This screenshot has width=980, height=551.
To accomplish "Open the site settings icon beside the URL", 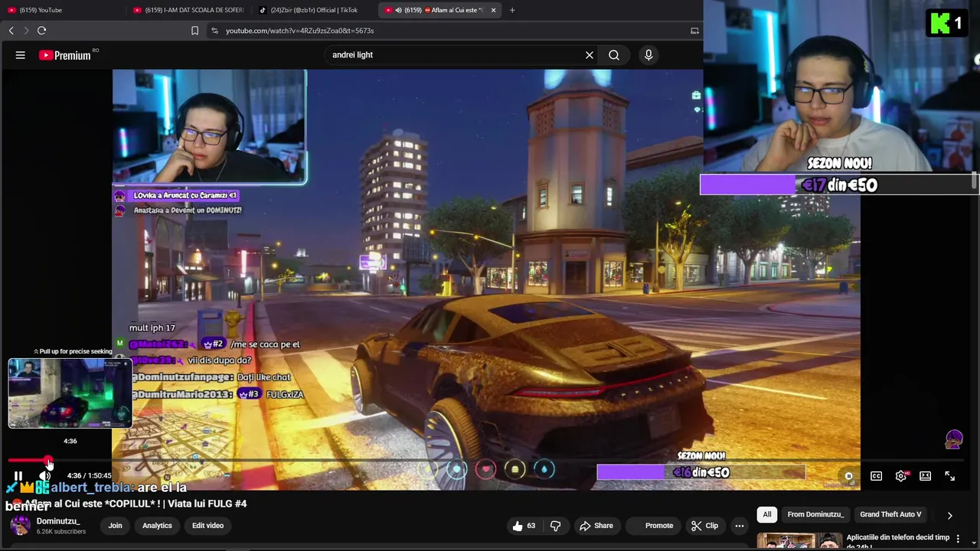I will (214, 31).
